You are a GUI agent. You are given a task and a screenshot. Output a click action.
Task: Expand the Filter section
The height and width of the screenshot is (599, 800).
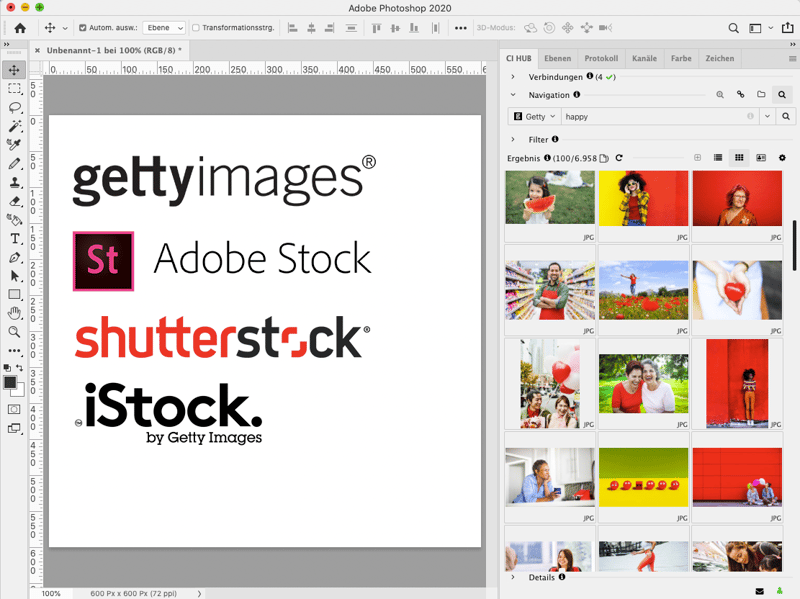[513, 139]
